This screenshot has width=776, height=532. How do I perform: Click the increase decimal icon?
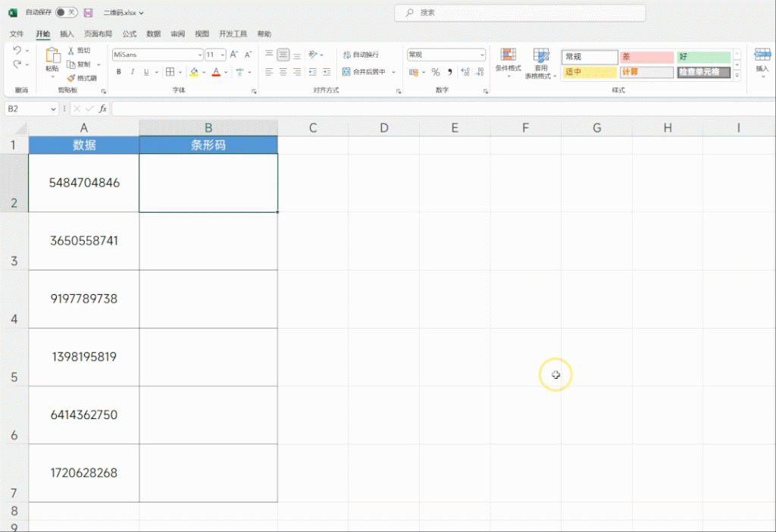click(465, 72)
